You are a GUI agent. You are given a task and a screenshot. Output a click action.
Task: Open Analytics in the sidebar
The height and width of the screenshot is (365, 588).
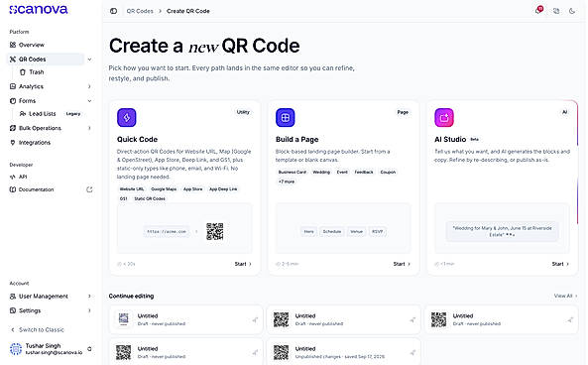click(x=27, y=86)
